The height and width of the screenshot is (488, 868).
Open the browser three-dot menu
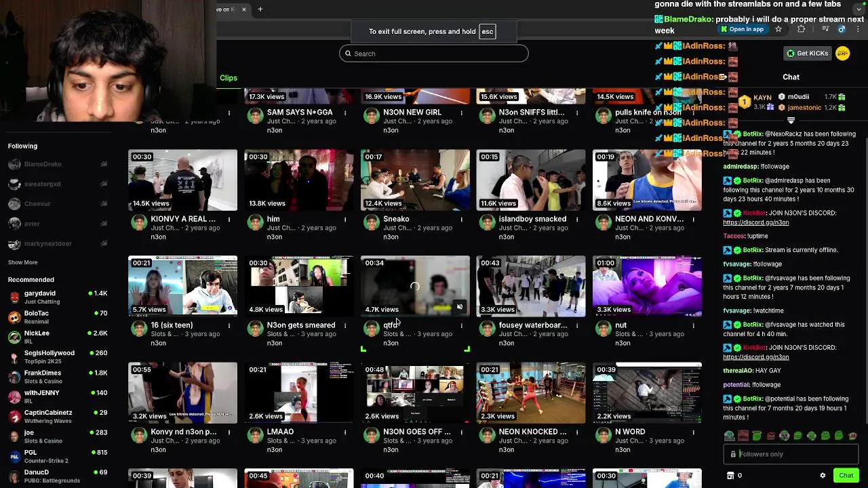pyautogui.click(x=859, y=29)
